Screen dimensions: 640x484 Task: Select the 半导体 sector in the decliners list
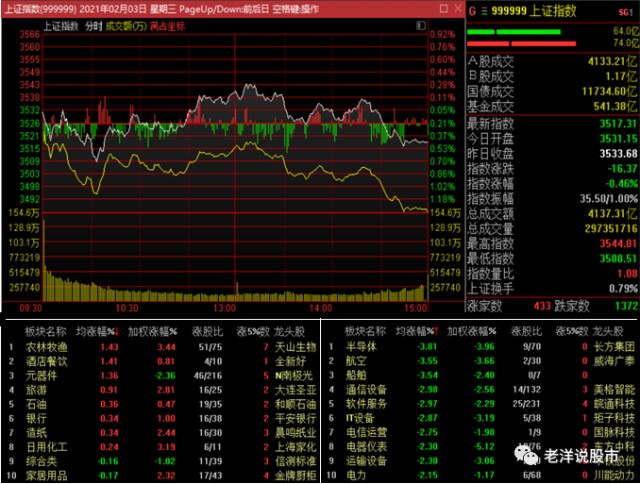[x=359, y=345]
